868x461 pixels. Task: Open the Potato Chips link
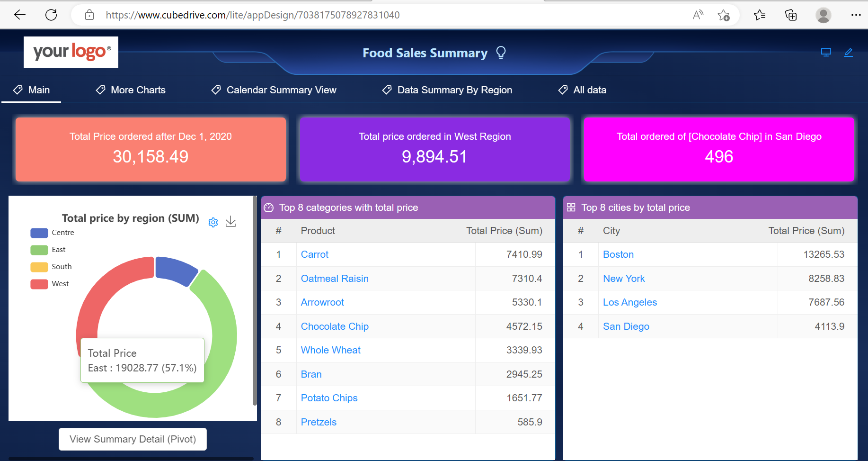329,398
